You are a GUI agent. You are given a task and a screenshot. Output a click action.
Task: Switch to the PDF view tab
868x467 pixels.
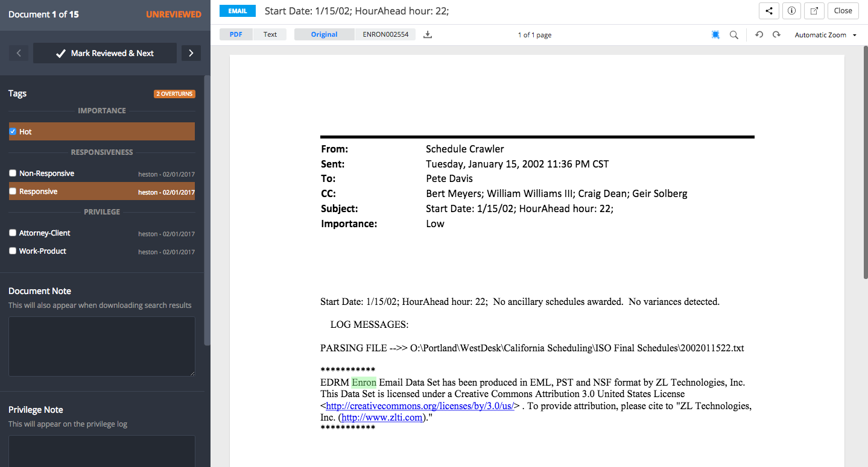click(236, 34)
